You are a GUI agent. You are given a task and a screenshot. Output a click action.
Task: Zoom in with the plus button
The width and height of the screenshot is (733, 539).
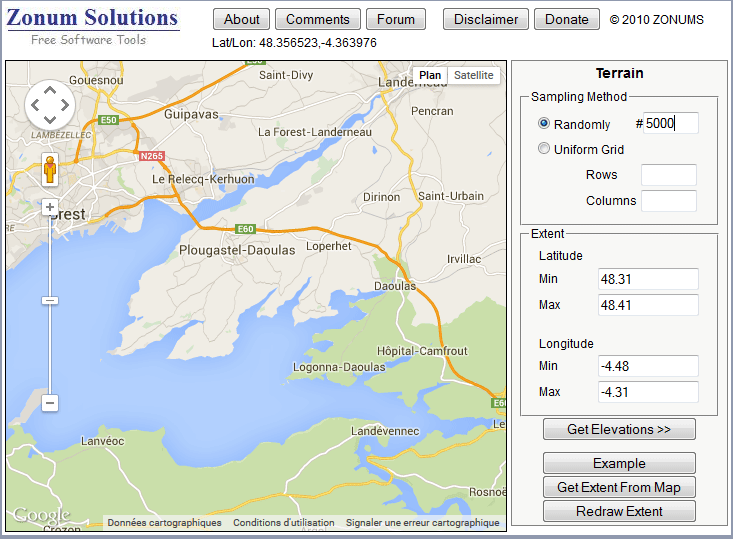coord(50,207)
